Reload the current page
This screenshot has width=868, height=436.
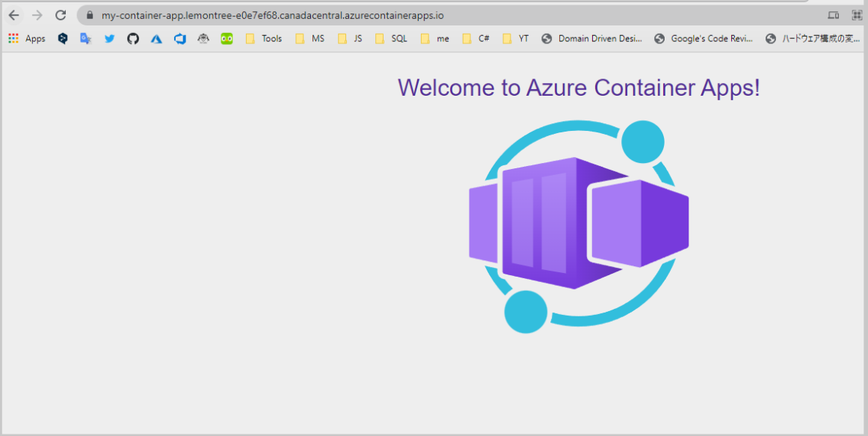(61, 15)
